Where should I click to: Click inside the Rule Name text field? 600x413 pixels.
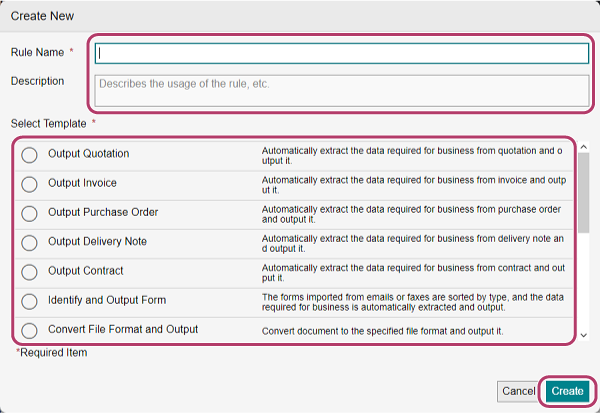[x=341, y=54]
